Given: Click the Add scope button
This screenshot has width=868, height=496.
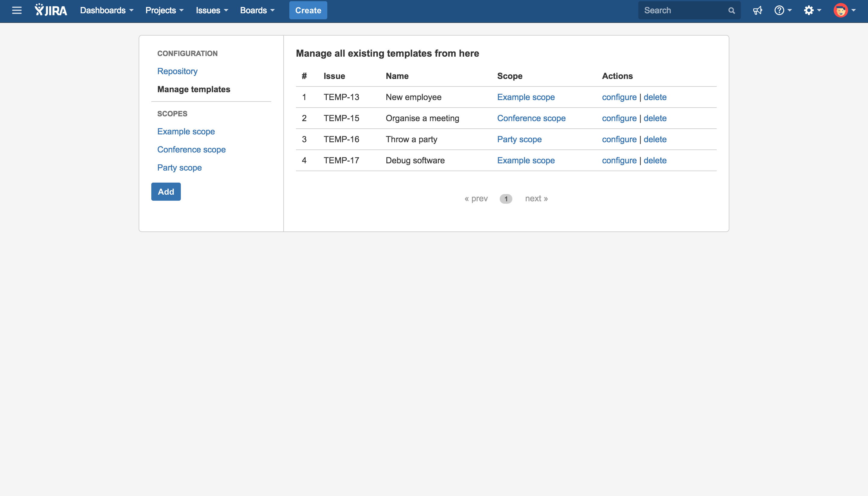Looking at the screenshot, I should coord(166,192).
